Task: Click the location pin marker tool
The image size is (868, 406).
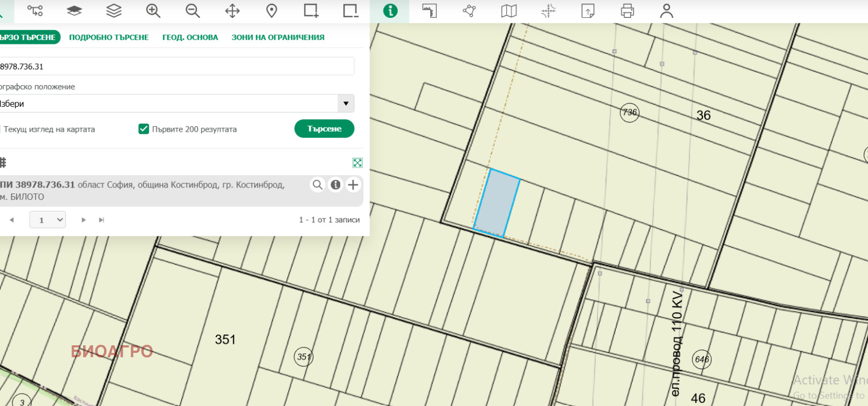Action: (x=272, y=11)
